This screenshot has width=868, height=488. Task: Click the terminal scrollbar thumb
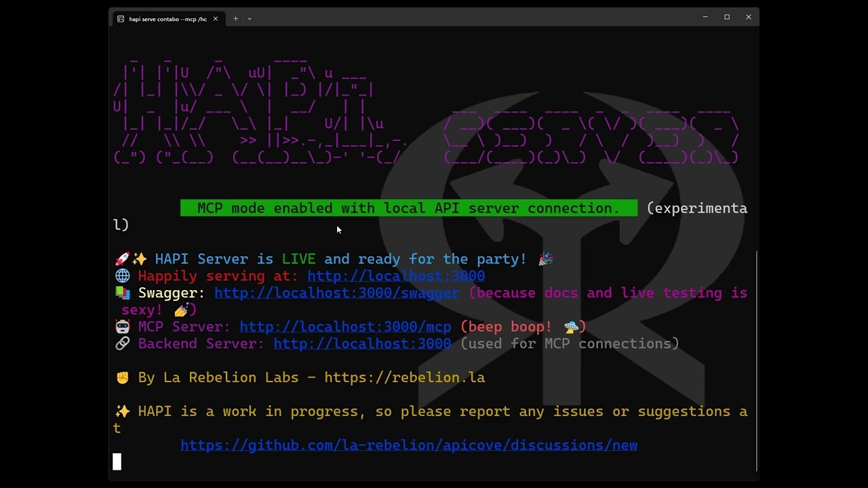coord(756,361)
